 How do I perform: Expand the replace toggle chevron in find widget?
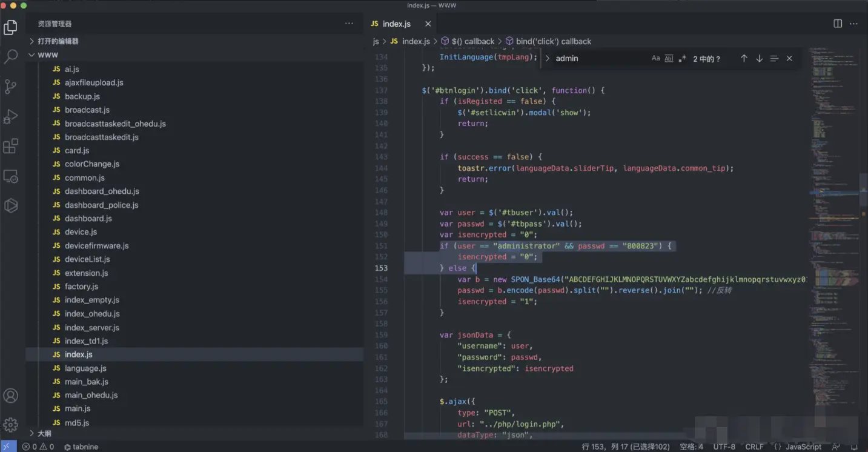547,58
